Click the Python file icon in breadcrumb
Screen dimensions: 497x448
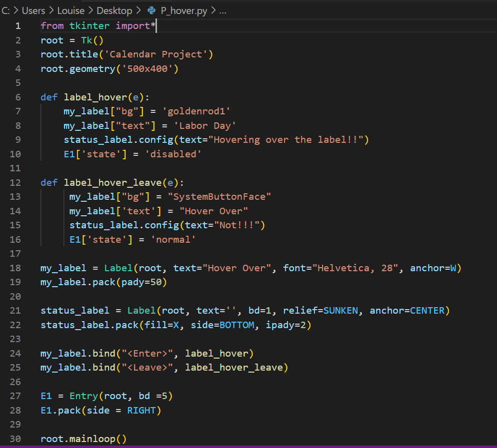point(151,11)
